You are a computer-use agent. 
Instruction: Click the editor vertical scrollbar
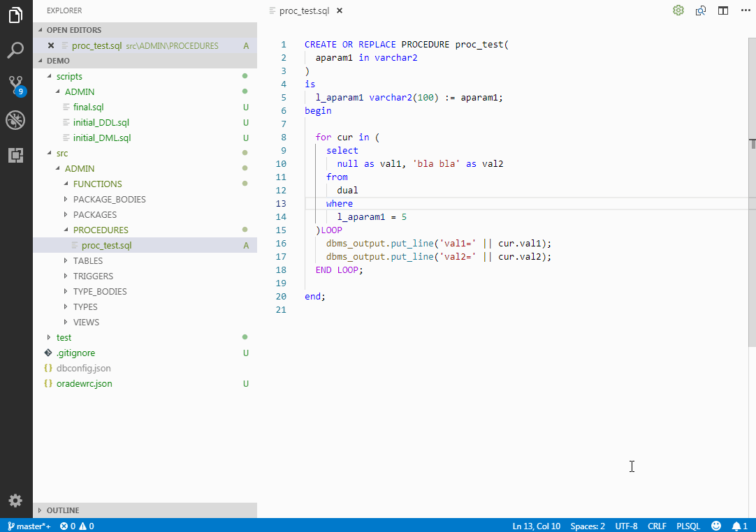[752, 193]
